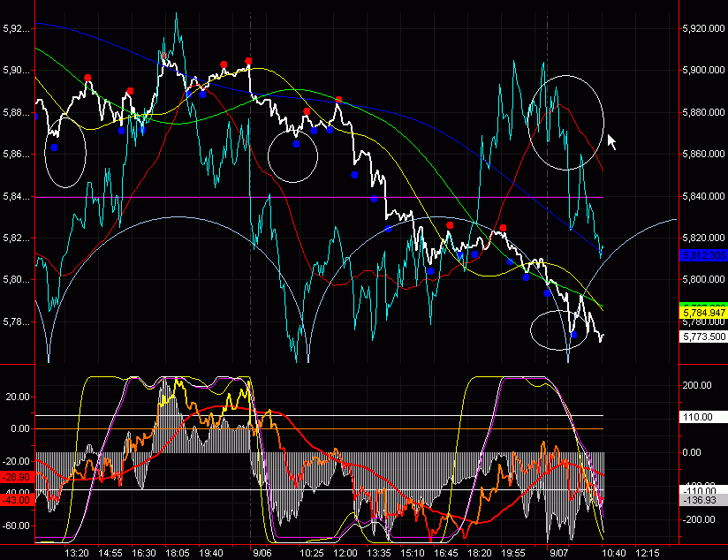This screenshot has width=728, height=560.
Task: Click the 5,800.000 label on right price axis
Action: click(703, 279)
